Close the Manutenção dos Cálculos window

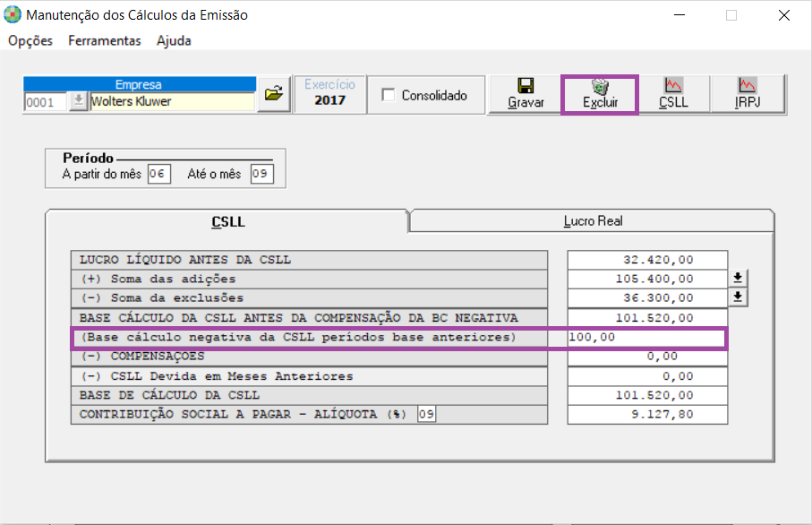[x=783, y=15]
